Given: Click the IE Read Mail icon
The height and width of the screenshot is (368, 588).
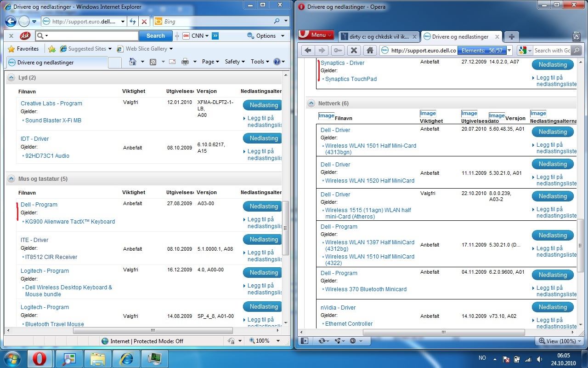Looking at the screenshot, I should (172, 62).
